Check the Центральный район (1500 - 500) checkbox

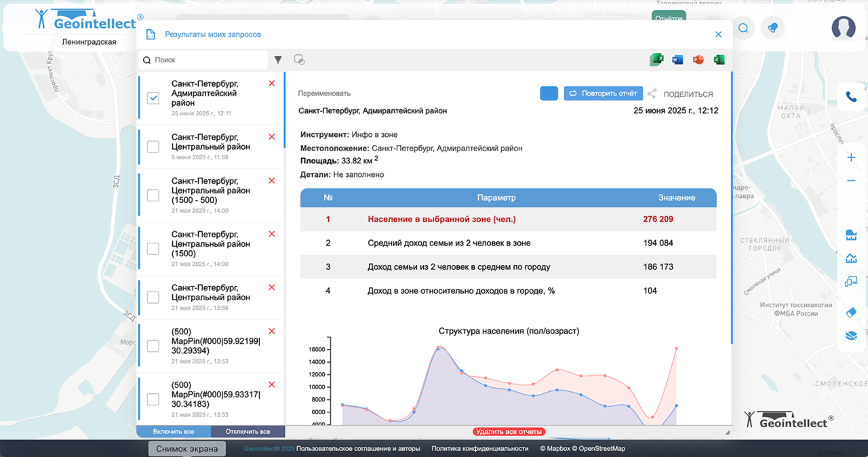pyautogui.click(x=153, y=195)
